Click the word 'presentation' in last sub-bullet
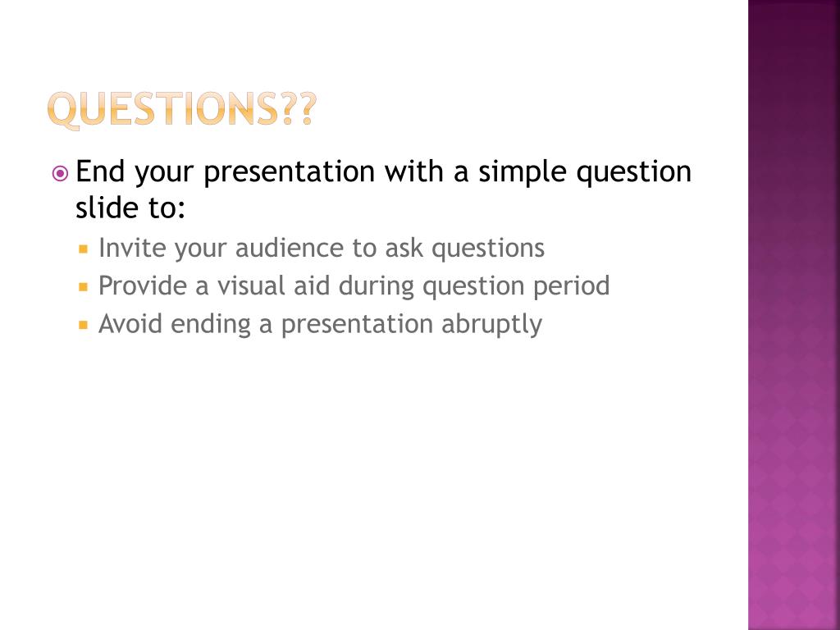This screenshot has width=840, height=630. [x=358, y=325]
